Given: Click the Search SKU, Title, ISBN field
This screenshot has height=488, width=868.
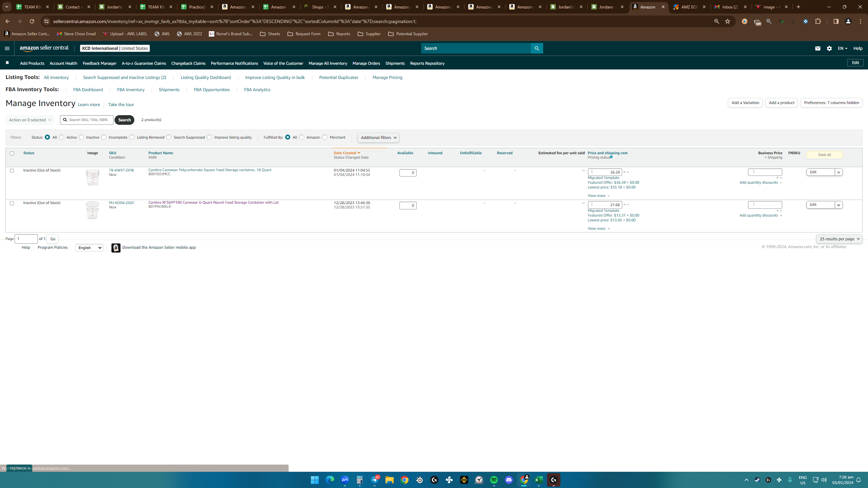Looking at the screenshot, I should (x=87, y=120).
